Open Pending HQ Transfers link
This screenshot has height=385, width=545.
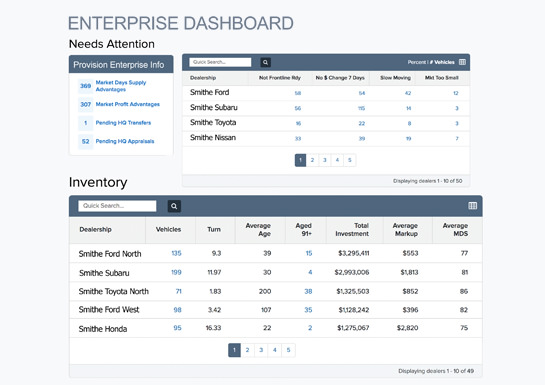coord(123,123)
